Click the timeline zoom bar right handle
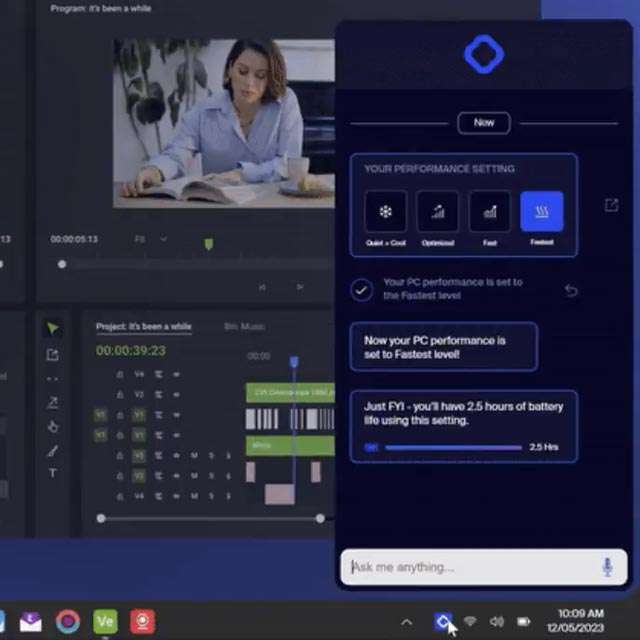Screen dimensions: 640x640 pyautogui.click(x=320, y=518)
